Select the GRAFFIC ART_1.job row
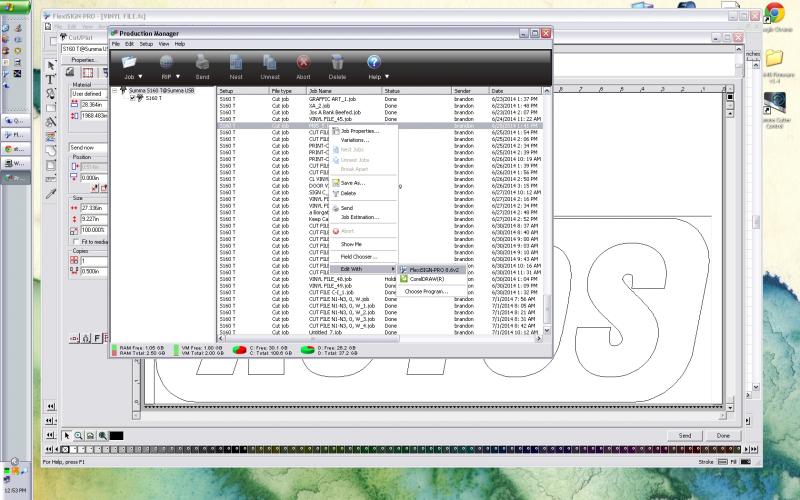The height and width of the screenshot is (500, 800). tap(380, 99)
